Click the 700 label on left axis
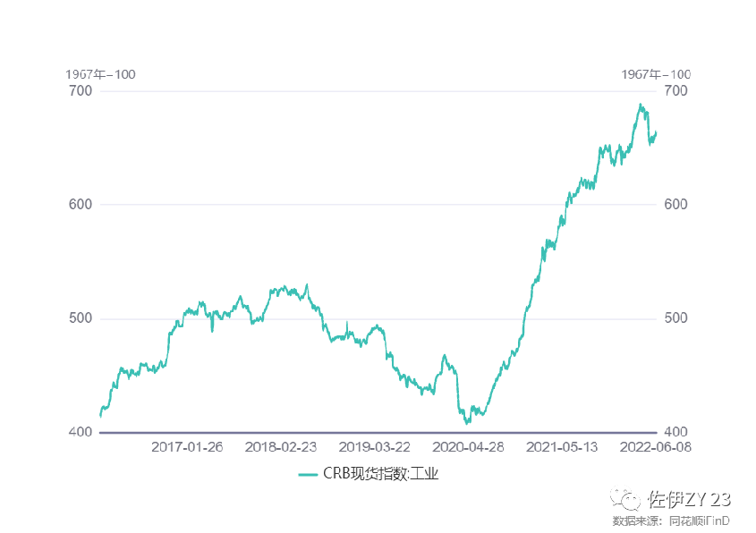The height and width of the screenshot is (533, 756). coord(80,91)
